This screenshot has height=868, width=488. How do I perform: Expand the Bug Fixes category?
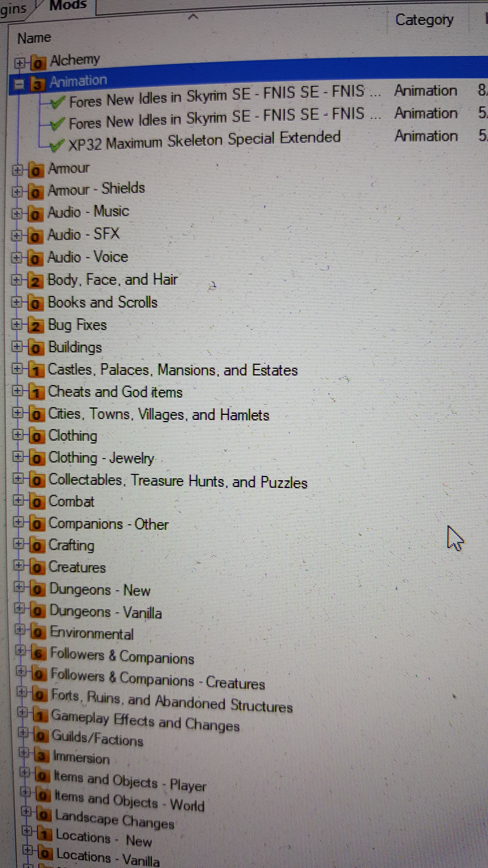[x=16, y=325]
